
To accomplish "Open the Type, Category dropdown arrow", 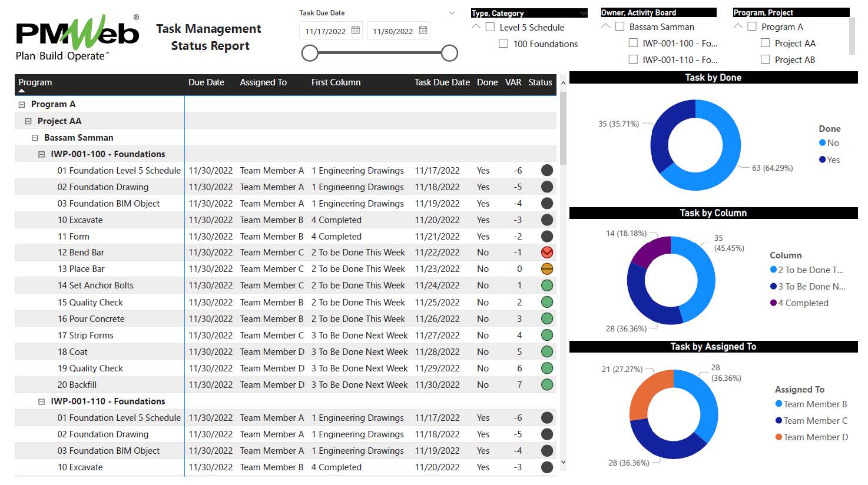I will coord(583,13).
